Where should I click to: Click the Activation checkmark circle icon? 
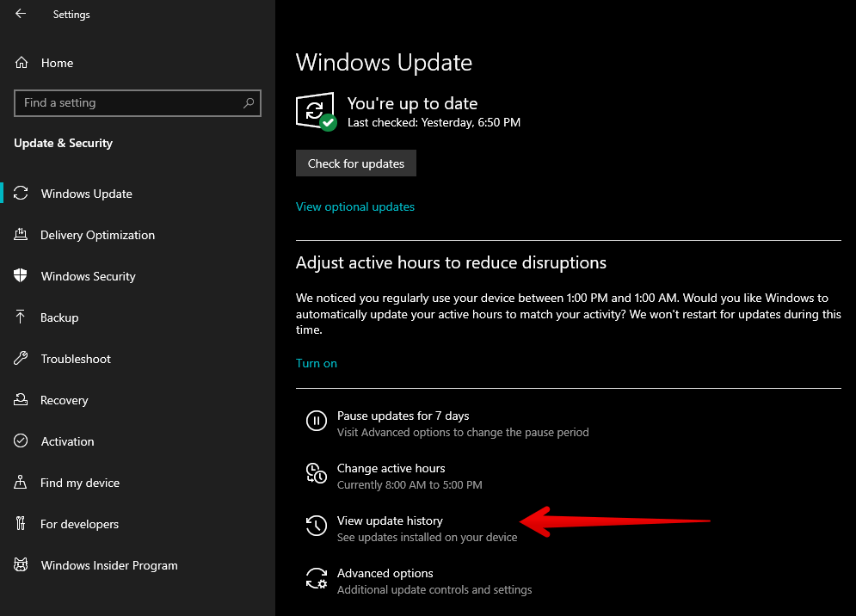click(21, 441)
